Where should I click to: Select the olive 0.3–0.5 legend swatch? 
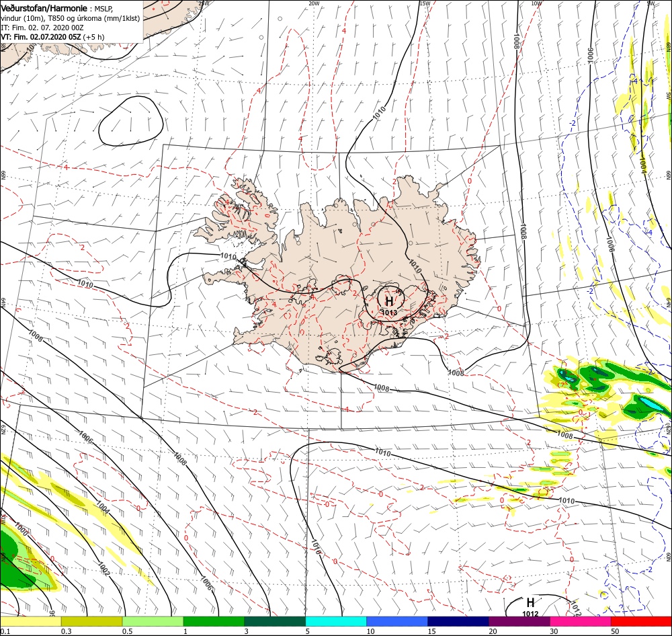coord(91,621)
